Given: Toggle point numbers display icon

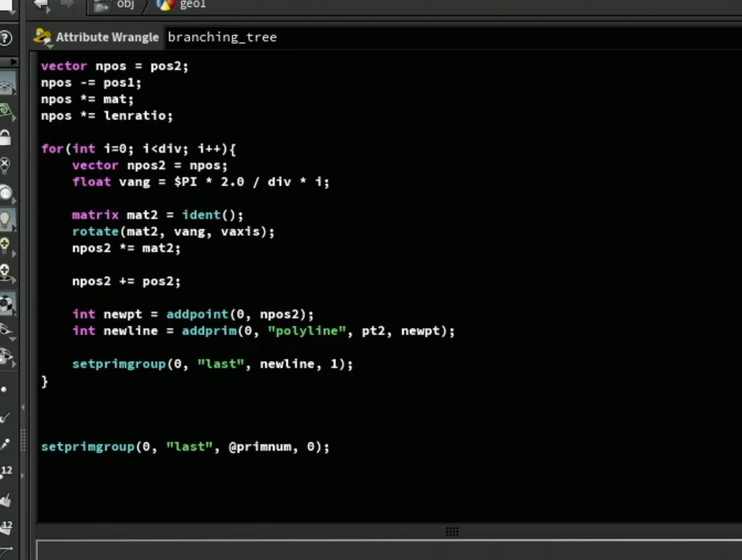Looking at the screenshot, I should coord(6,471).
